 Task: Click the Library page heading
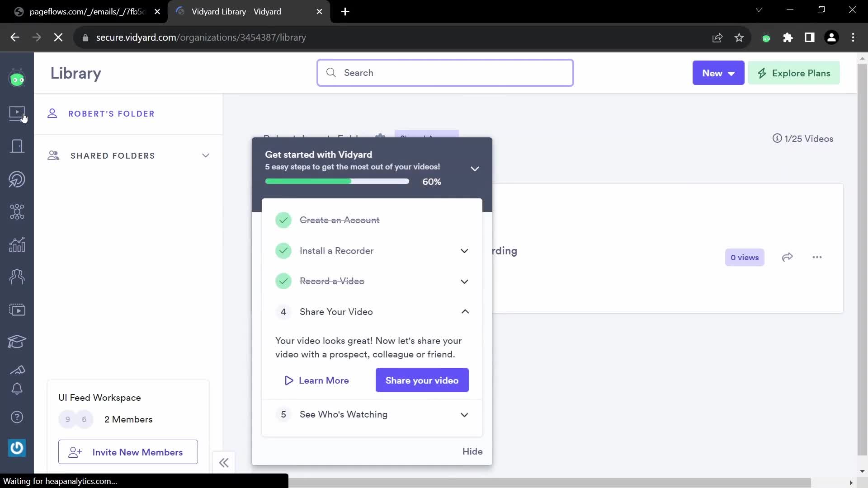[x=75, y=73]
